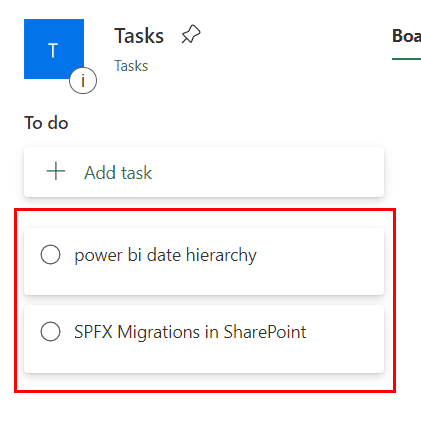The height and width of the screenshot is (427, 421).
Task: Switch to the Board tab
Action: coord(406,36)
